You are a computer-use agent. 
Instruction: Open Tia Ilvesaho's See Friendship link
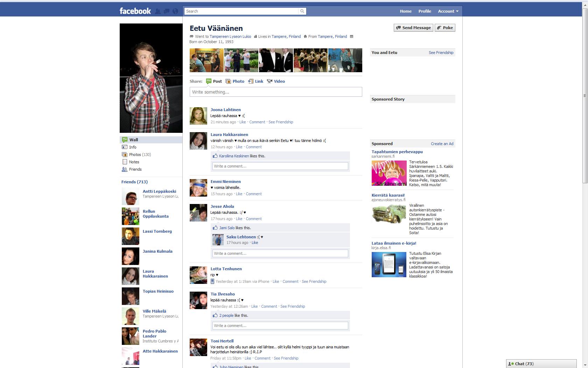pyautogui.click(x=293, y=306)
